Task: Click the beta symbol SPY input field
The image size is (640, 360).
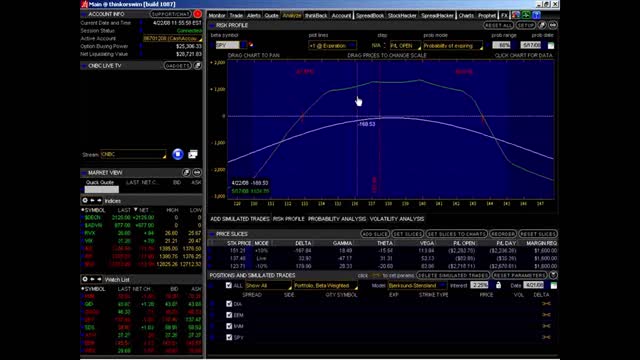Action: tap(227, 45)
